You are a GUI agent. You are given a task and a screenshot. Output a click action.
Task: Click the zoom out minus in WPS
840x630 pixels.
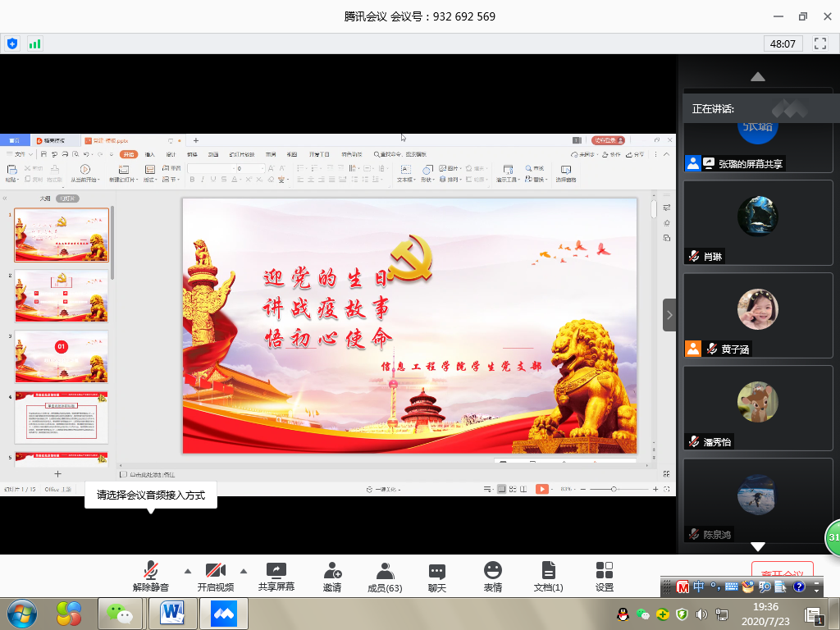point(583,489)
